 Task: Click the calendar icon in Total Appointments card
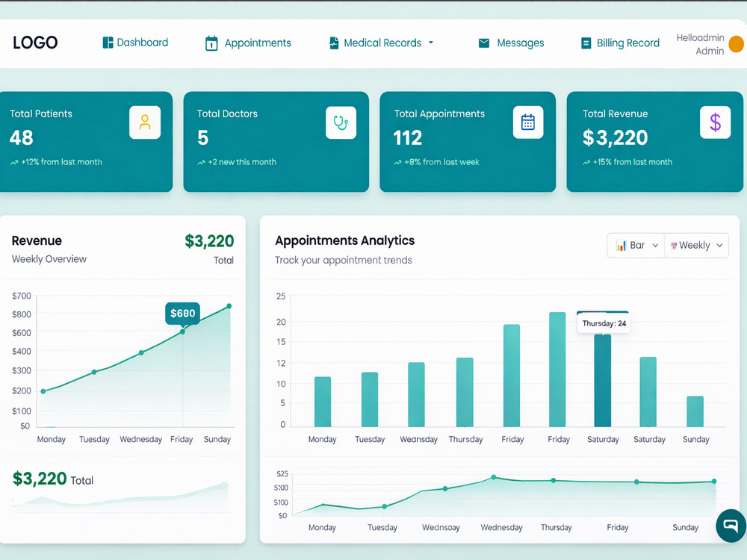(x=528, y=122)
